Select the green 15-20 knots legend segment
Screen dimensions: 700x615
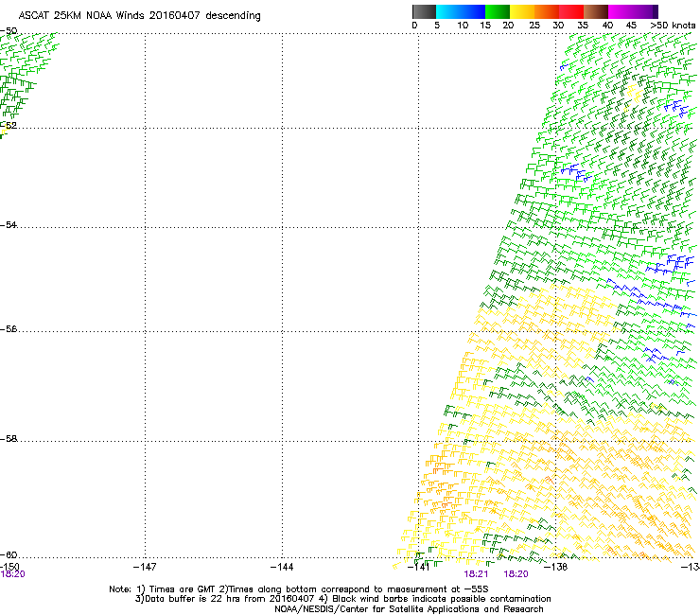click(498, 11)
